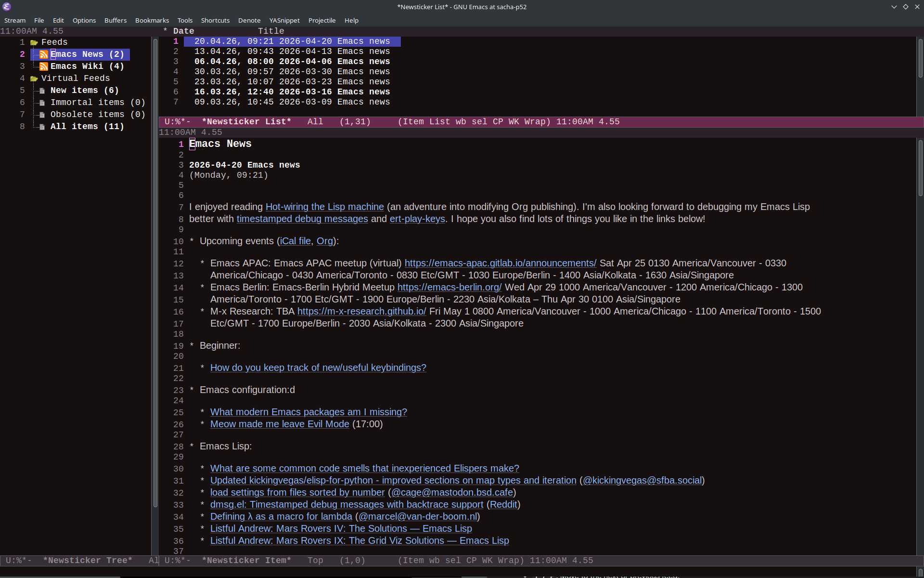Click the item list pane scrollbar
The height and width of the screenshot is (578, 924).
tap(920, 58)
